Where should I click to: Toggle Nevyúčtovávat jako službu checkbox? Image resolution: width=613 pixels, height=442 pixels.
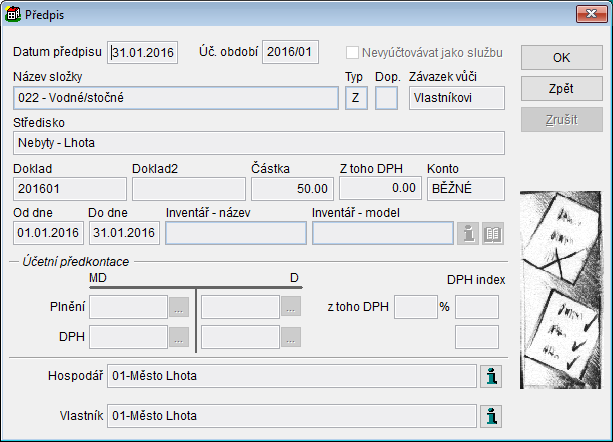[352, 52]
